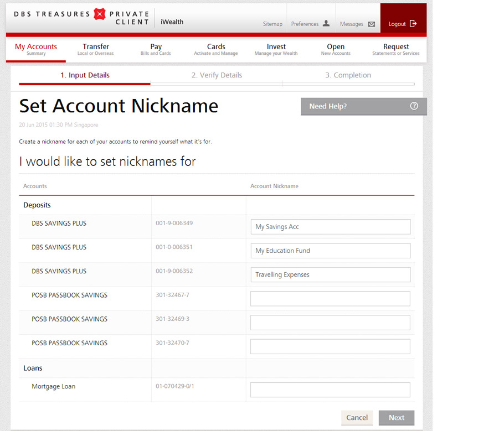This screenshot has width=504, height=431.
Task: Click the Account Nickname column header
Action: pyautogui.click(x=274, y=186)
